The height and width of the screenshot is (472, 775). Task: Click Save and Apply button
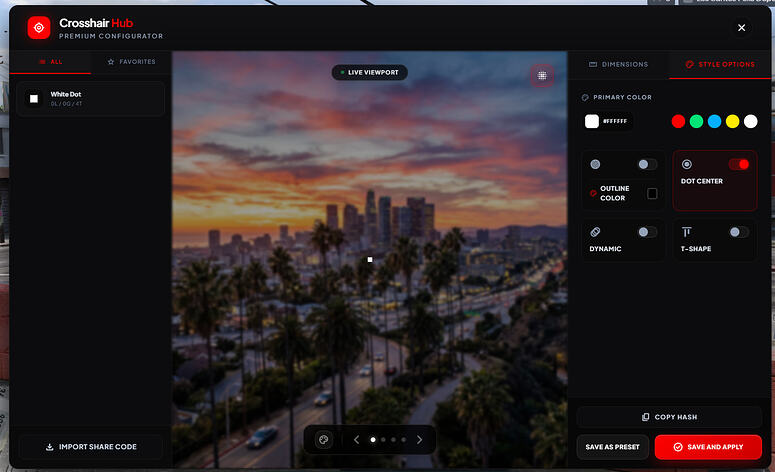click(x=708, y=447)
